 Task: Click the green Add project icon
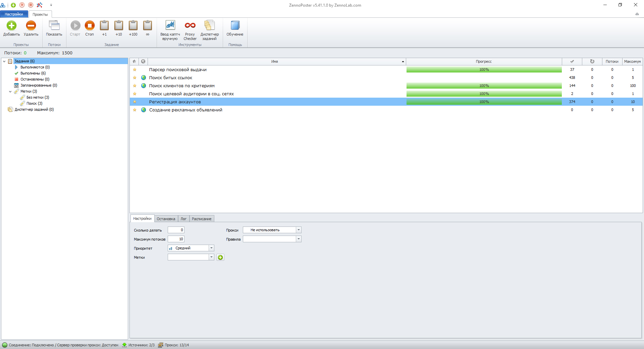pos(11,26)
